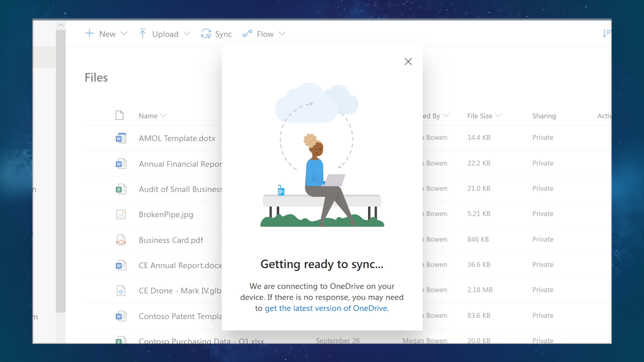Click the Upload arrow icon
Image resolution: width=644 pixels, height=362 pixels.
[143, 34]
